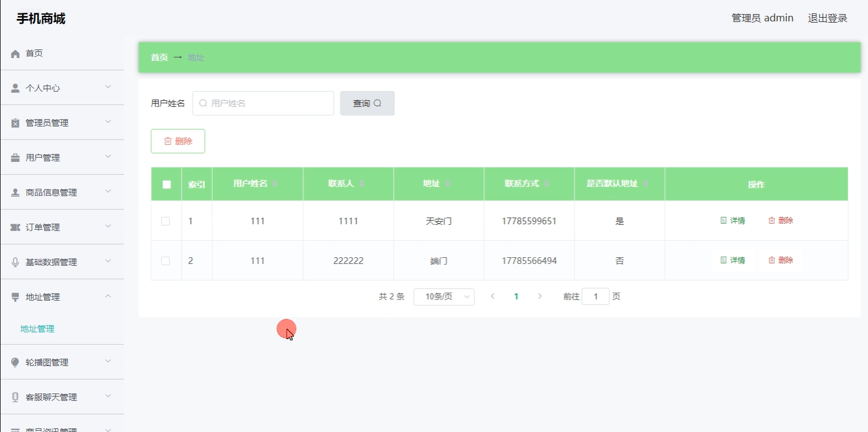This screenshot has width=868, height=432.
Task: Click the person icon beside 个人中心
Action: pyautogui.click(x=16, y=88)
